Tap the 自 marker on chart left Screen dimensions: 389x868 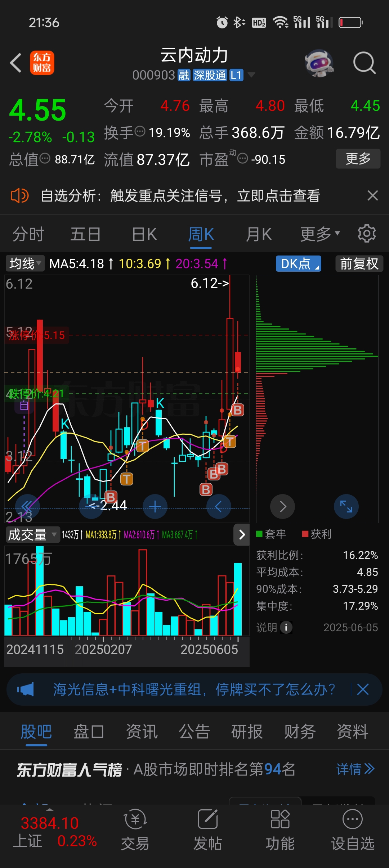pos(24,406)
